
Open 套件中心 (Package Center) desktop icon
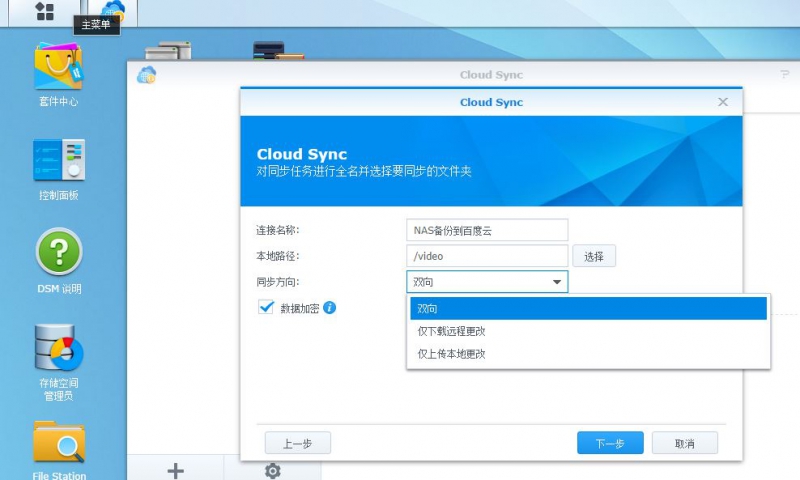click(59, 68)
